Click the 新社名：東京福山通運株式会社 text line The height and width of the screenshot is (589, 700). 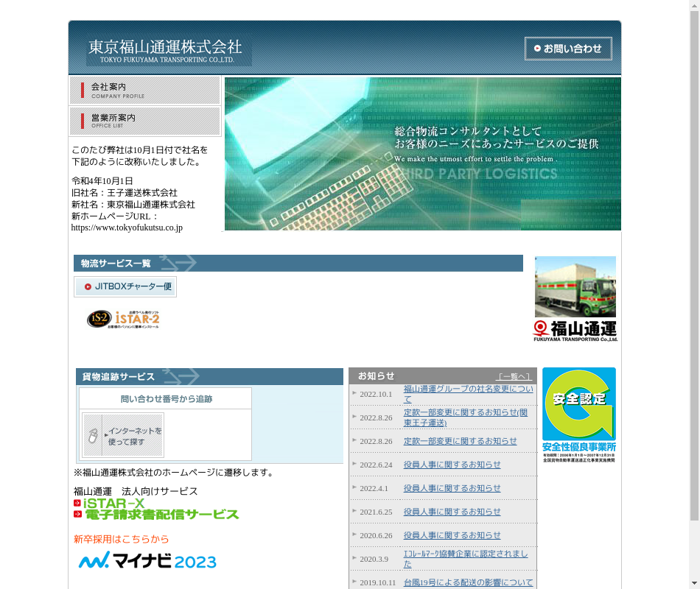[x=133, y=205]
